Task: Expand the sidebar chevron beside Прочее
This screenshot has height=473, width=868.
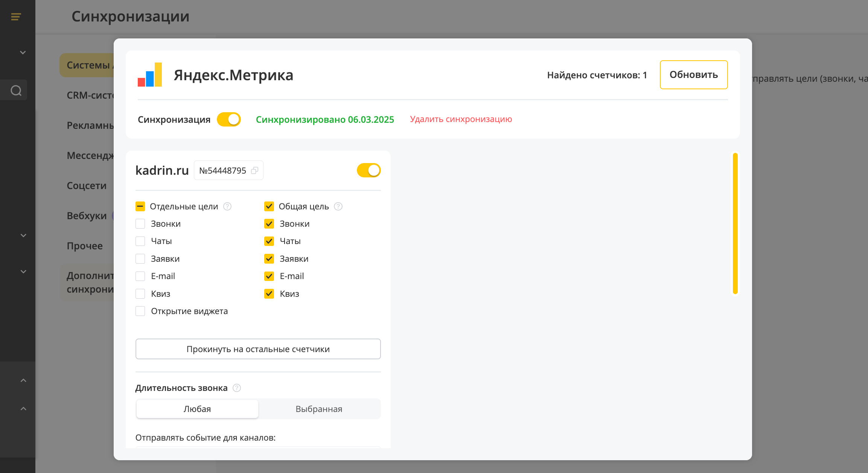Action: [x=23, y=235]
